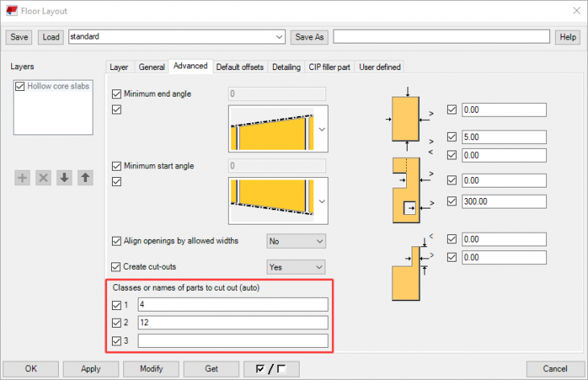Click the delete layer X icon
The width and height of the screenshot is (588, 380).
pyautogui.click(x=43, y=177)
